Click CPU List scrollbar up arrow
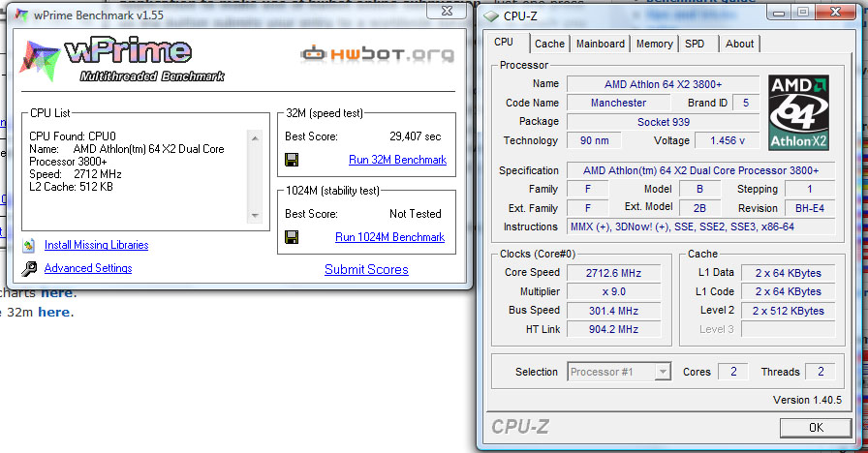 click(x=255, y=138)
